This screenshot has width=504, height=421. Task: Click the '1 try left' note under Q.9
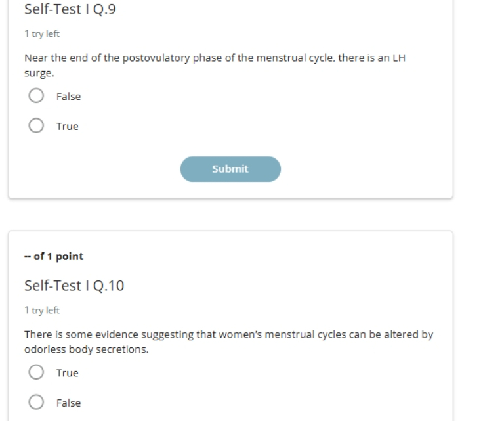(42, 33)
